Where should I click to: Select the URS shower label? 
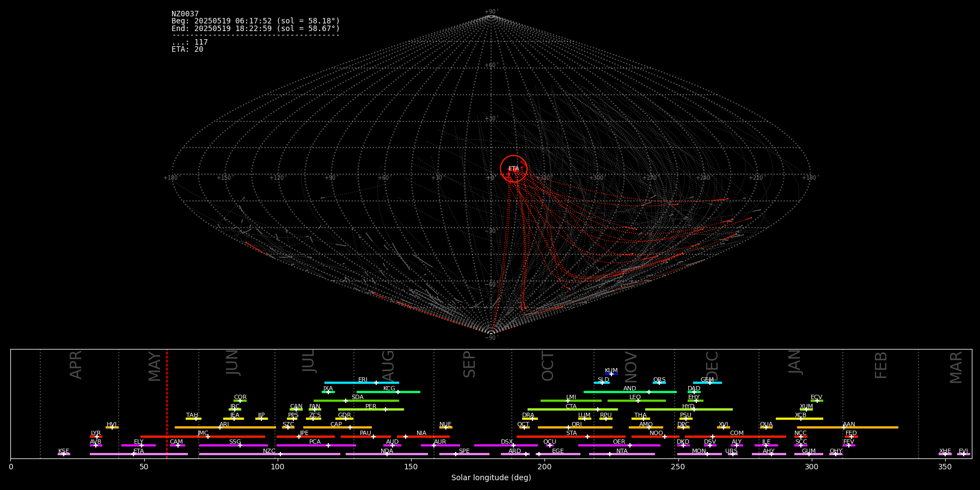coord(731,451)
